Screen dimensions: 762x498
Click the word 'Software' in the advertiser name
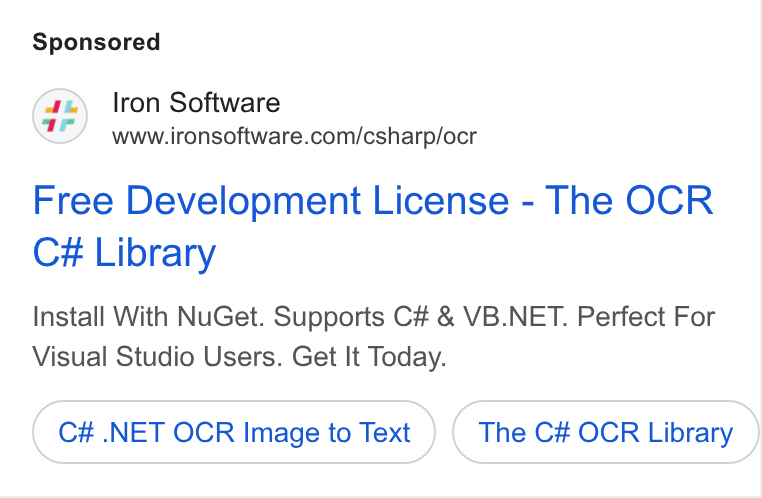pos(225,103)
